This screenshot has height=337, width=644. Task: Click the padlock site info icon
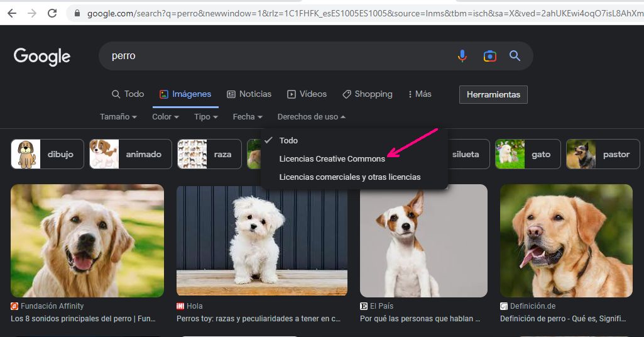[77, 13]
